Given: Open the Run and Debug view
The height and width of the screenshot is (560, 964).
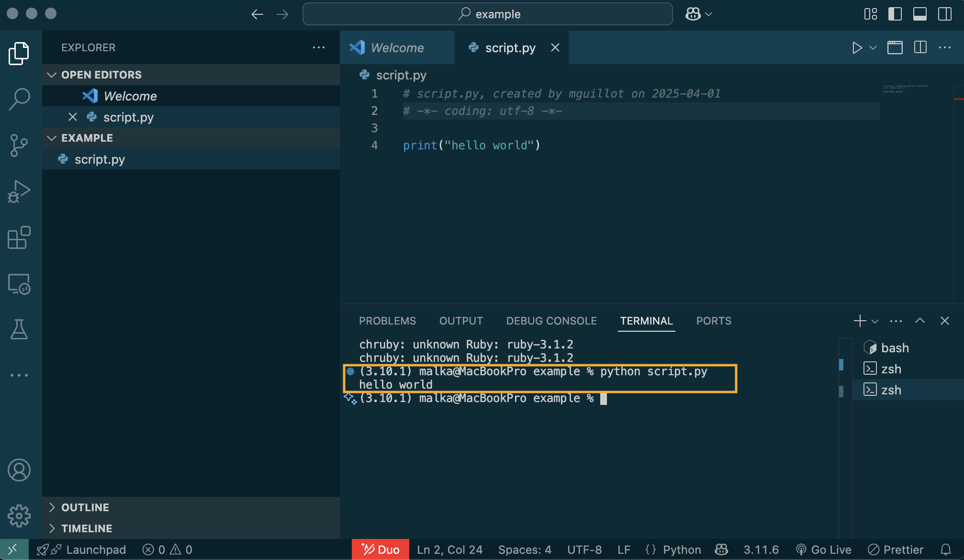Looking at the screenshot, I should (x=19, y=191).
